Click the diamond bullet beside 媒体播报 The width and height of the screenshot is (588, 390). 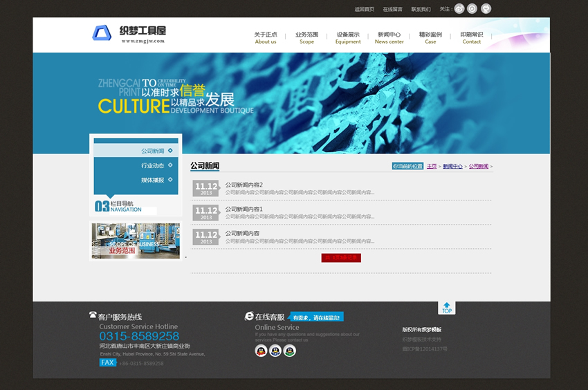click(170, 180)
